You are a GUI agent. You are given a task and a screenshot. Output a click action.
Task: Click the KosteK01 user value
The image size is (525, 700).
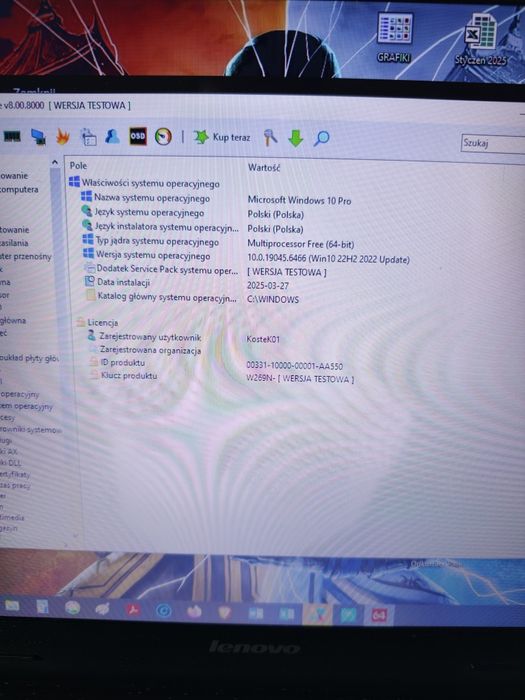[263, 339]
